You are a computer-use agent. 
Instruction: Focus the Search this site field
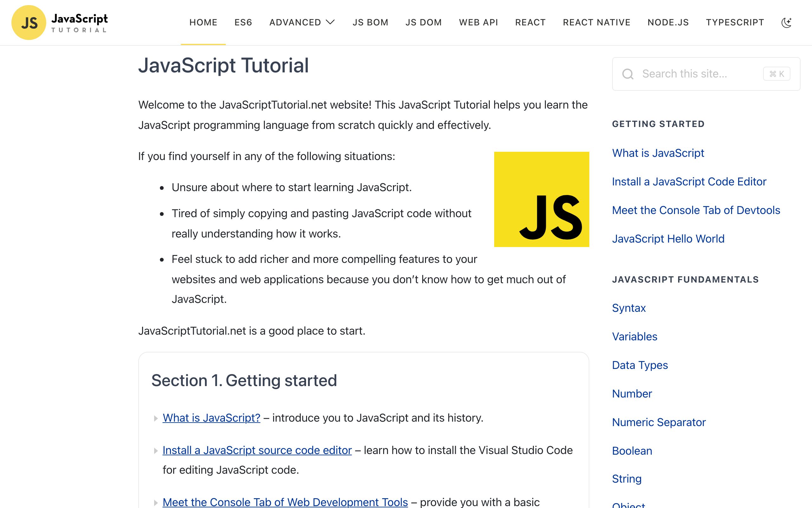pyautogui.click(x=706, y=74)
